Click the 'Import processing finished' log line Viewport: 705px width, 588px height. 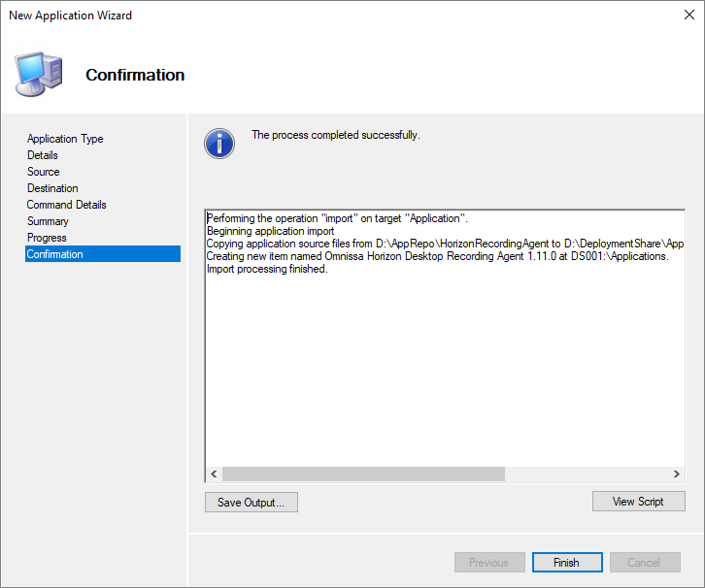[x=267, y=269]
